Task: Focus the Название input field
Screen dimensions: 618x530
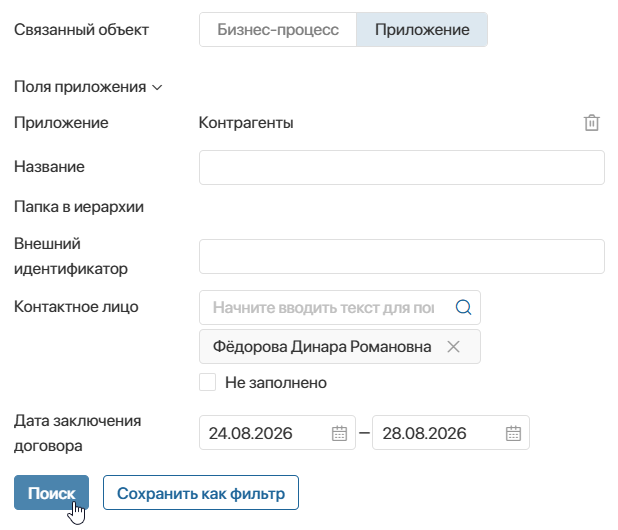Action: tap(402, 167)
